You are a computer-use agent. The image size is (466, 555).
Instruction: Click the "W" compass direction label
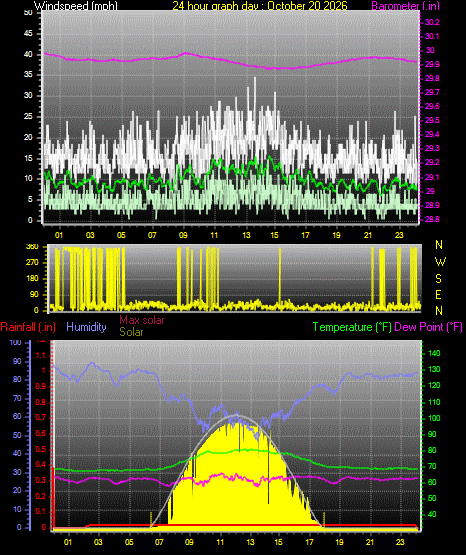440,262
